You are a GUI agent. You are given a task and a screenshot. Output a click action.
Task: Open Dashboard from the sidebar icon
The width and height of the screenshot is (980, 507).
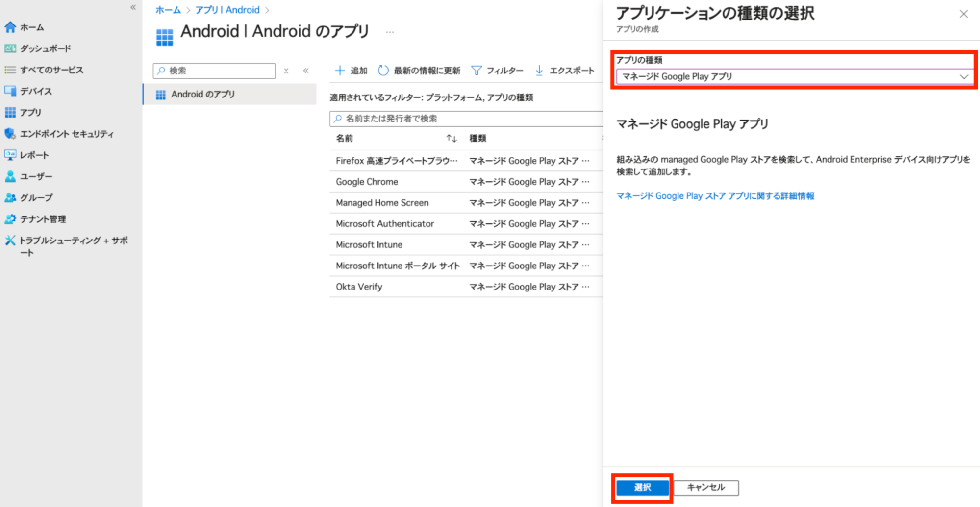point(10,48)
